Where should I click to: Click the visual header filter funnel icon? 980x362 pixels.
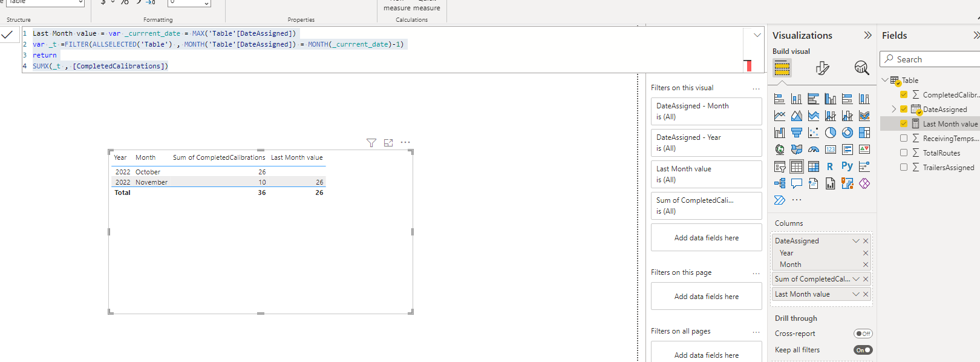[371, 143]
